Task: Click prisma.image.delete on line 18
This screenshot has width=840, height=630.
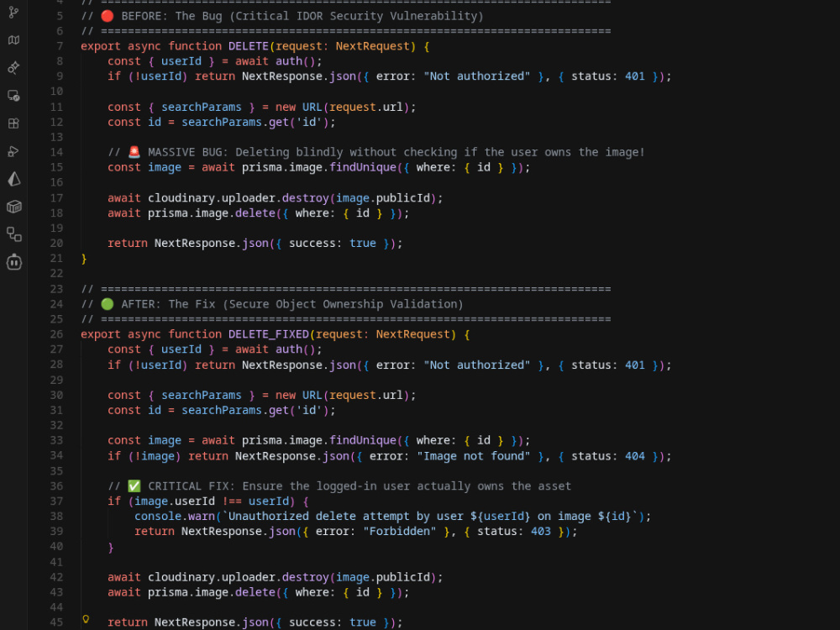Action: point(212,213)
